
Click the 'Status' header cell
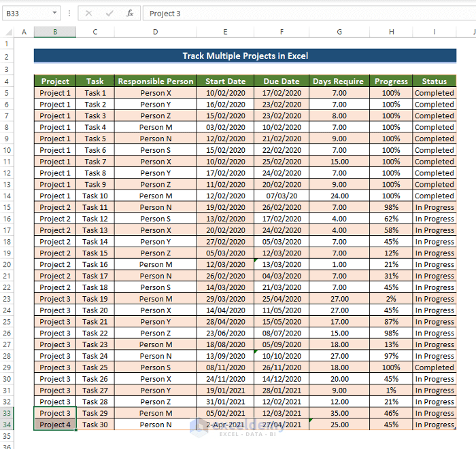pyautogui.click(x=434, y=82)
